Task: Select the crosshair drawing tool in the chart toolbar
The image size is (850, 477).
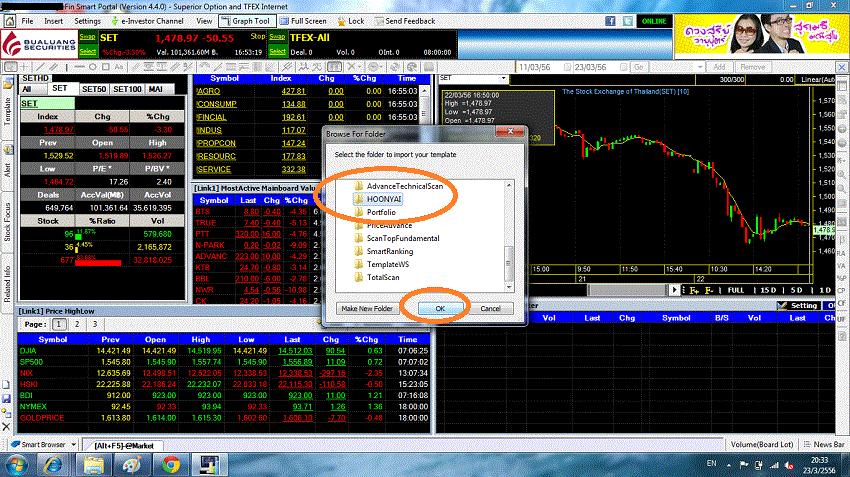Action: [x=24, y=67]
